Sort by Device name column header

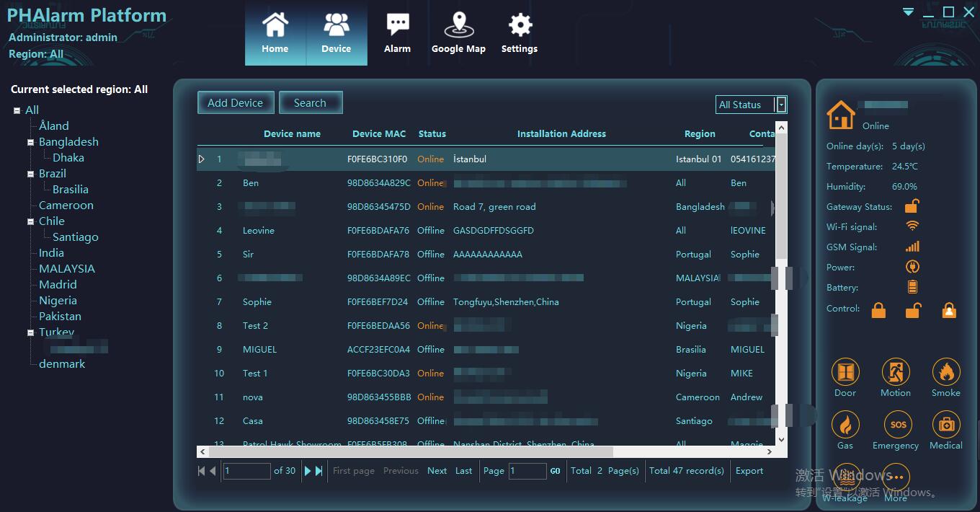(x=292, y=133)
